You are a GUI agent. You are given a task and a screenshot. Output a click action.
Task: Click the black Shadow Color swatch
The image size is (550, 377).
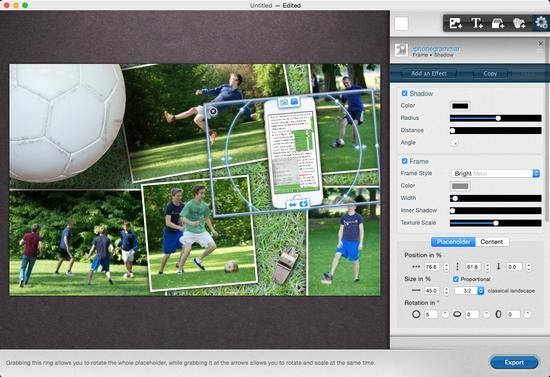460,106
